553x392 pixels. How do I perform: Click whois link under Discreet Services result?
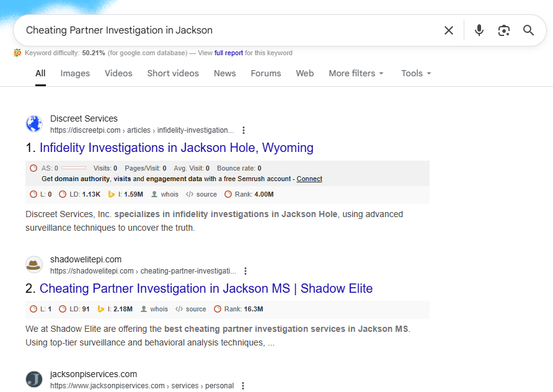(169, 194)
